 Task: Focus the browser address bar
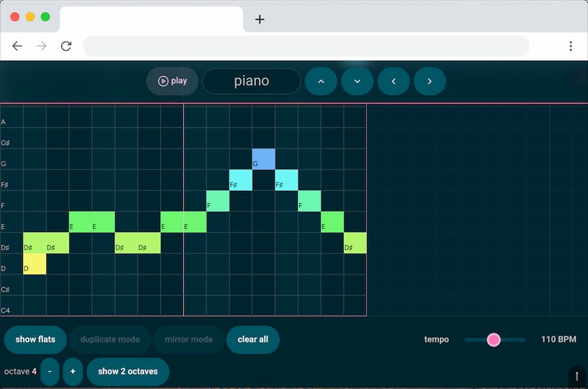click(306, 46)
